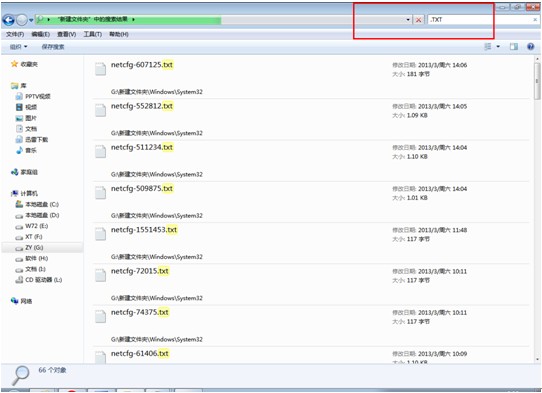Select file netcfg-552812.txt
The width and height of the screenshot is (542, 393).
point(142,106)
